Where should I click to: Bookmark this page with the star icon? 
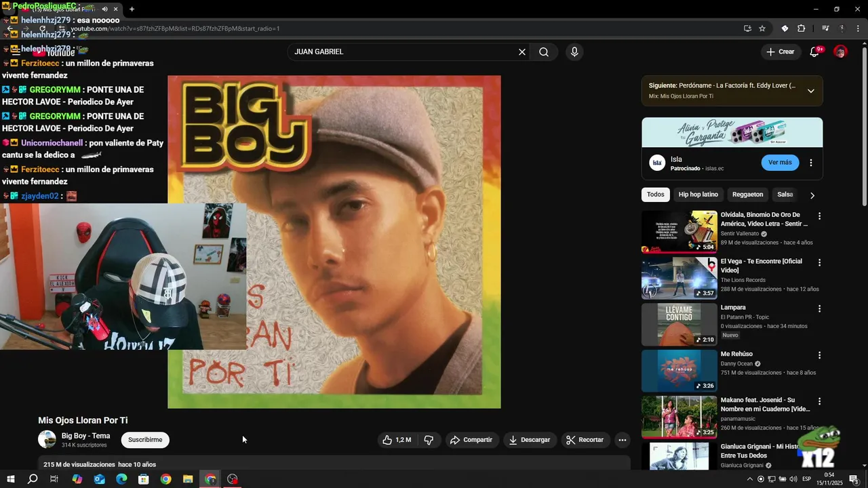(x=762, y=28)
